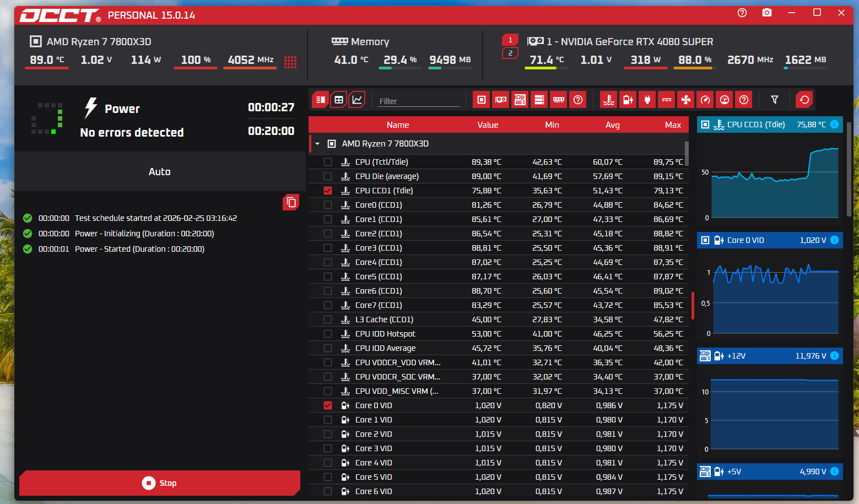This screenshot has width=859, height=504.
Task: Sort by the Name column header
Action: 398,125
